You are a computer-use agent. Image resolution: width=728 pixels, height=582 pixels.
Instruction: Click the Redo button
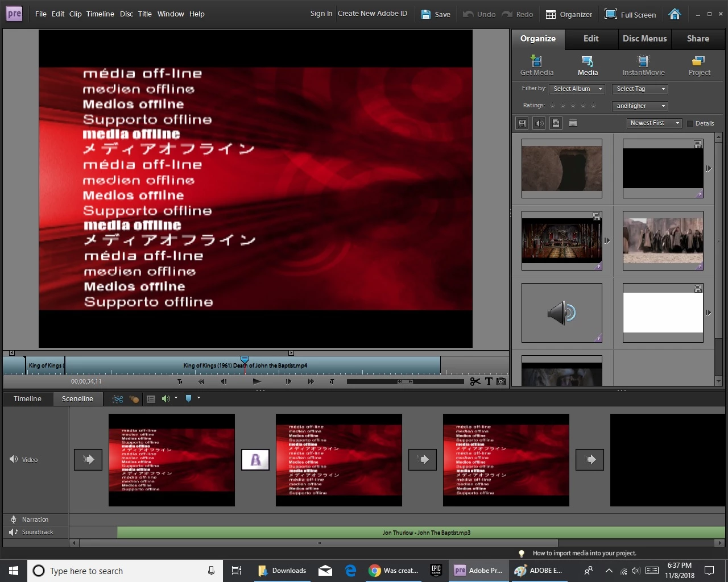pyautogui.click(x=518, y=14)
